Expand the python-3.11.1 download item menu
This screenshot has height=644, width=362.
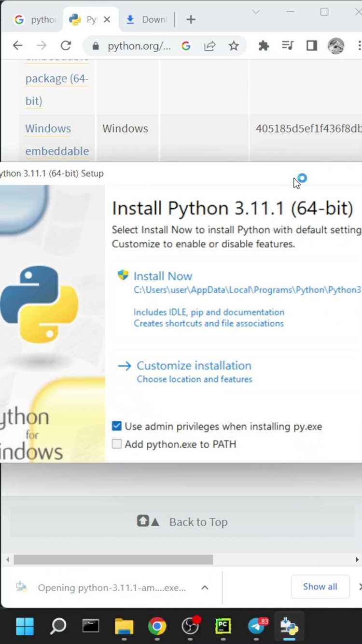pos(205,587)
